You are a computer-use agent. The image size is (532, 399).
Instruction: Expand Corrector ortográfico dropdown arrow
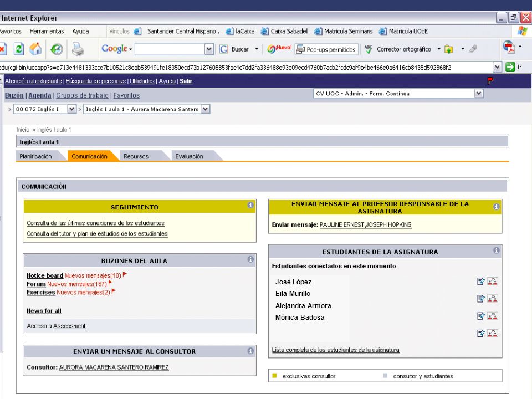(439, 49)
